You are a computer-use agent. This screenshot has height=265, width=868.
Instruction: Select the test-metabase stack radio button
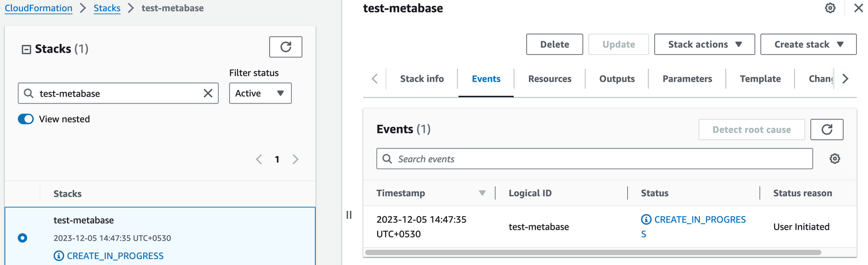[x=22, y=238]
